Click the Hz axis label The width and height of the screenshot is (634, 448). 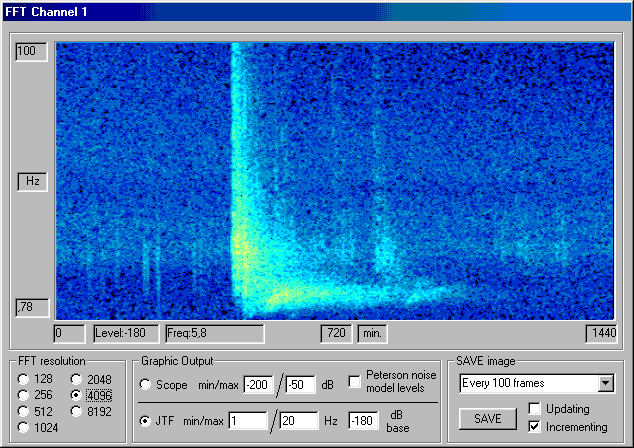click(x=32, y=182)
